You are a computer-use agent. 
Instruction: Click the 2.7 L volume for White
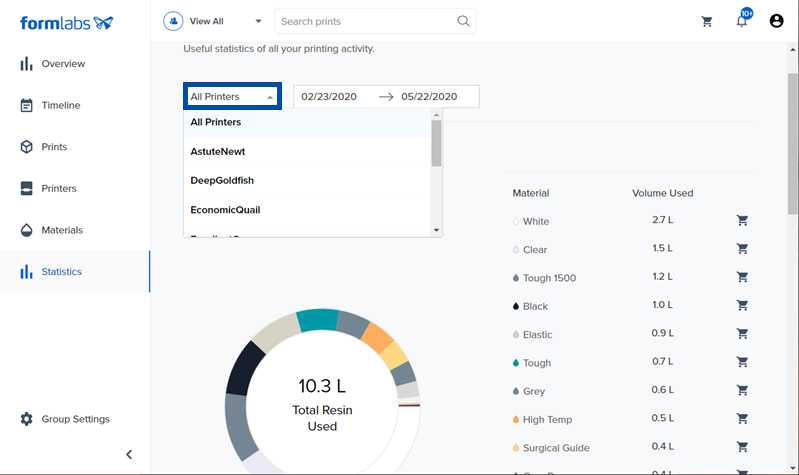coord(662,220)
